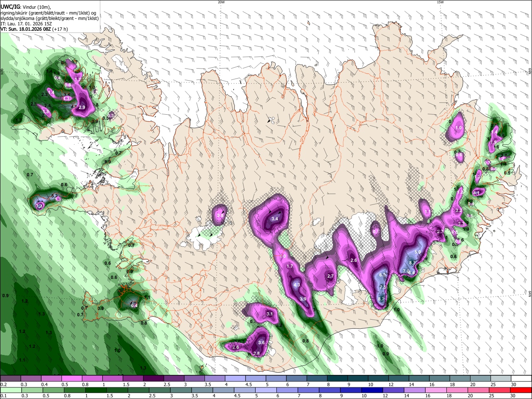Select the '4.1' value in the east fjords
The height and width of the screenshot is (399, 532).
point(477,193)
